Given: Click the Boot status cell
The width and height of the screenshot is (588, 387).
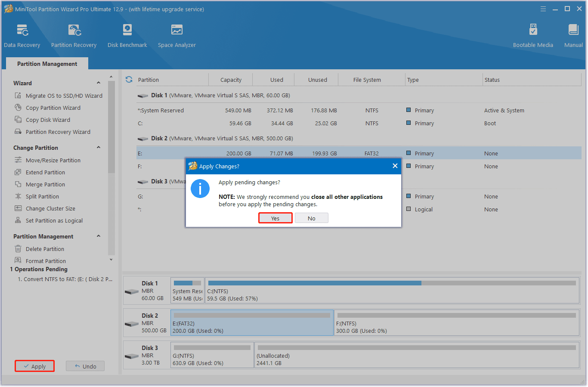Looking at the screenshot, I should pos(490,123).
